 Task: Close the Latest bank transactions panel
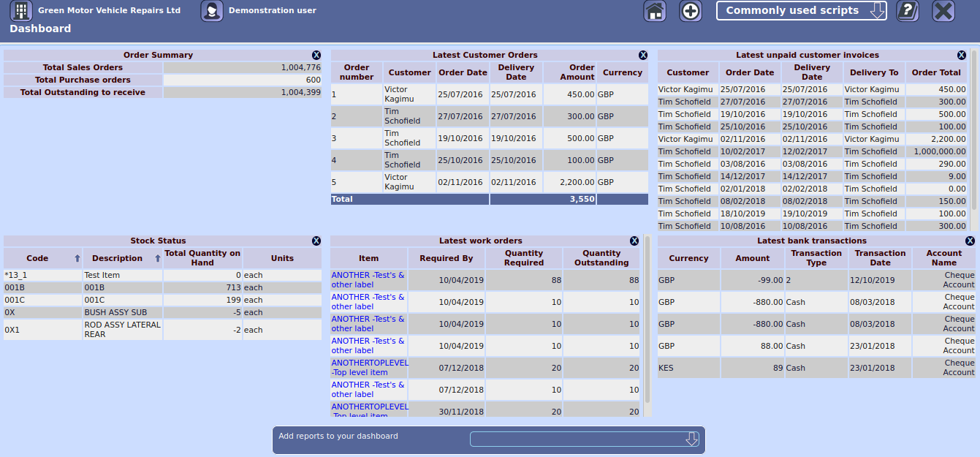point(970,241)
